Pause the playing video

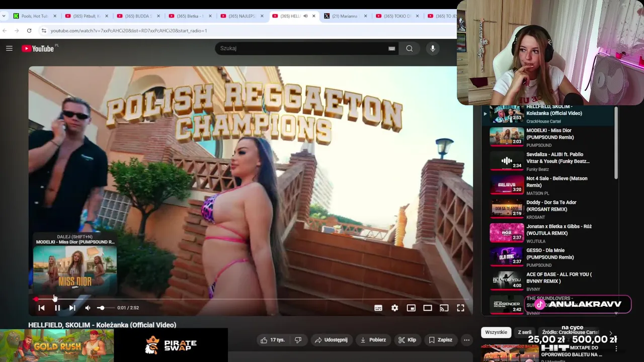[x=57, y=308]
